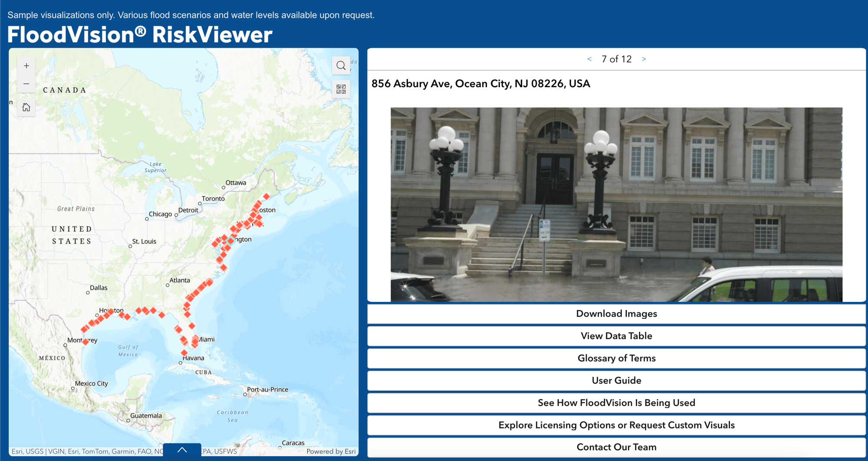868x461 pixels.
Task: Click the Download Images button
Action: coord(616,314)
